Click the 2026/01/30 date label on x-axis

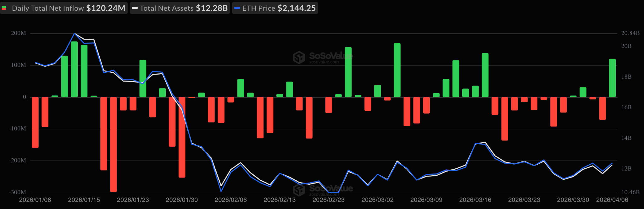point(182,200)
